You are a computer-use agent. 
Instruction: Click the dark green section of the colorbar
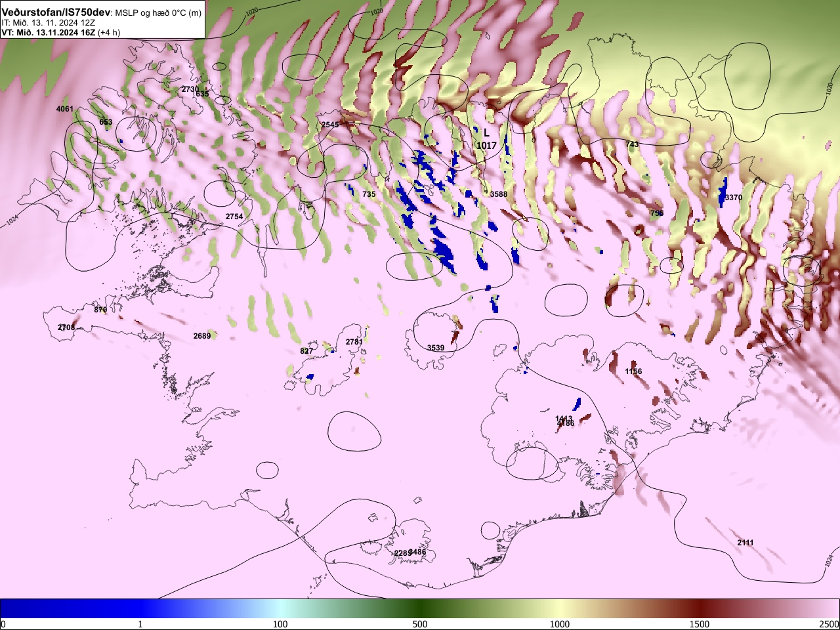coord(420,608)
